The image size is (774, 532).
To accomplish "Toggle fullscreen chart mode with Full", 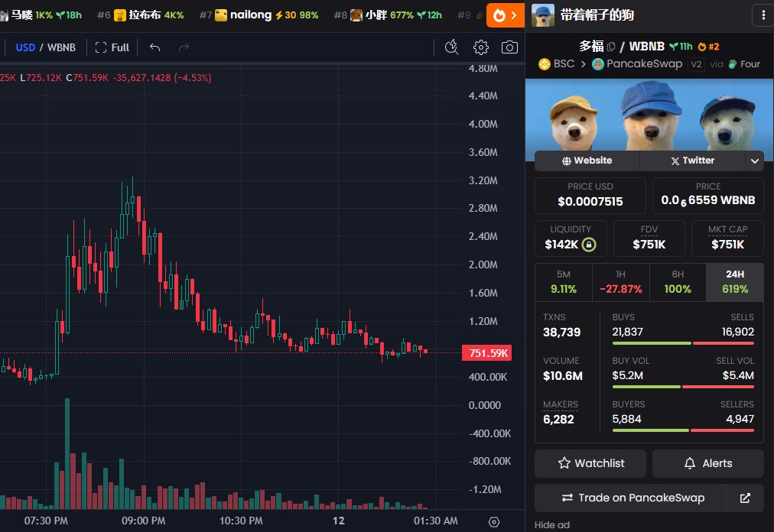I will click(112, 47).
